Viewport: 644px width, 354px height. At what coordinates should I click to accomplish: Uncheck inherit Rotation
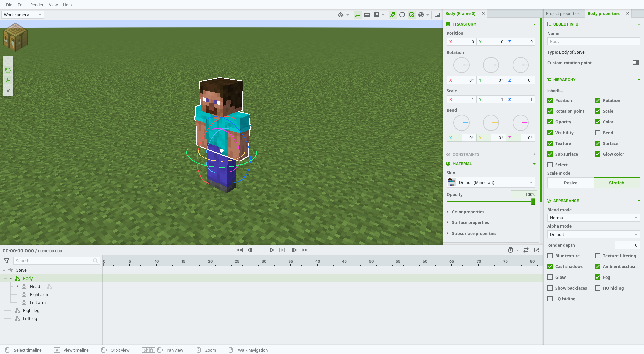pyautogui.click(x=598, y=100)
